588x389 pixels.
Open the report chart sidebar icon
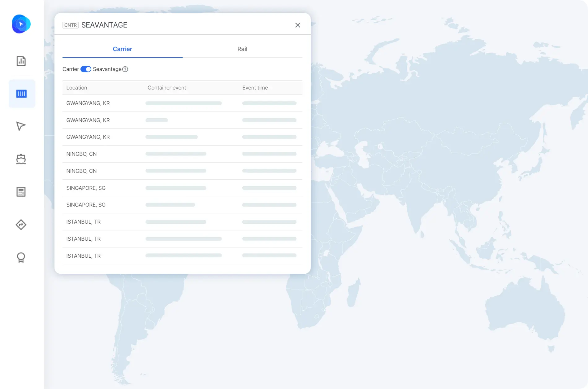point(21,61)
